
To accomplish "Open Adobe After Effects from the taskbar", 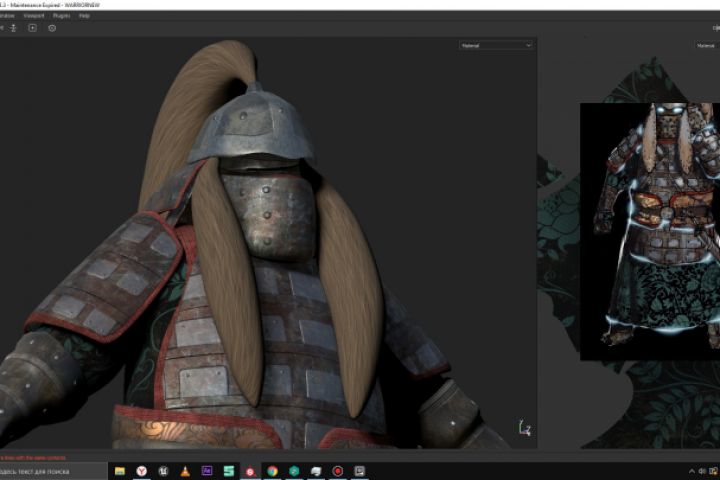I will coord(207,470).
